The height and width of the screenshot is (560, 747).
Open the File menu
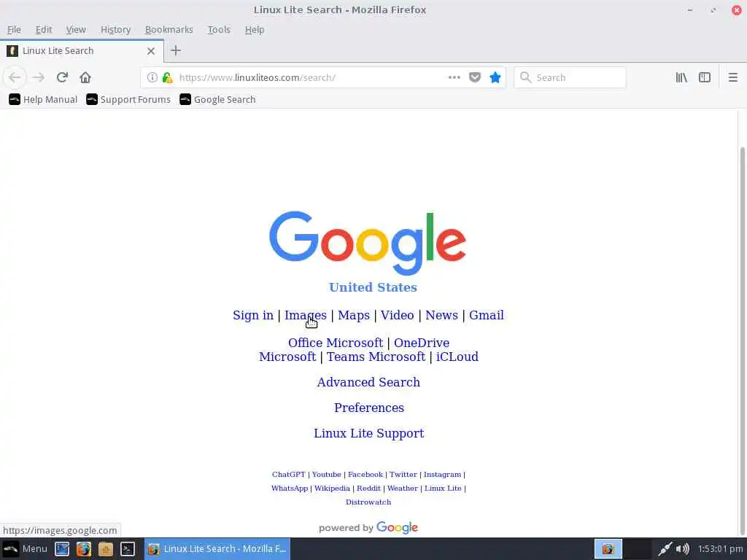click(x=14, y=29)
